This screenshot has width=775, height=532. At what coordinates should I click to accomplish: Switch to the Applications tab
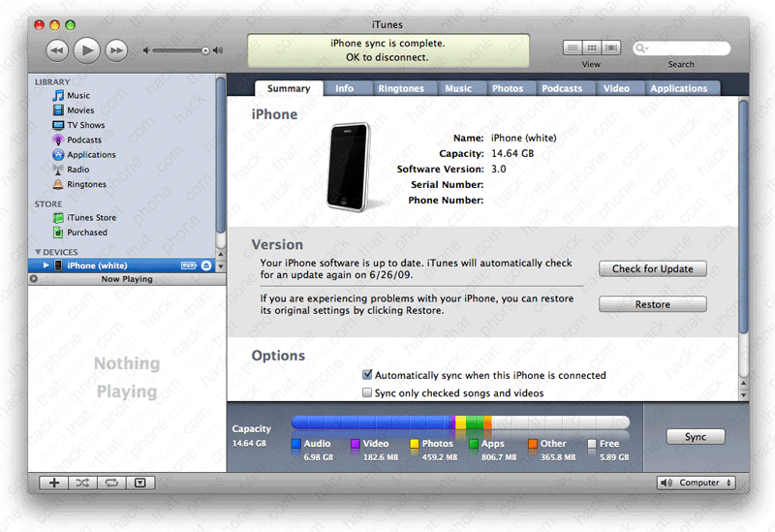click(x=678, y=88)
